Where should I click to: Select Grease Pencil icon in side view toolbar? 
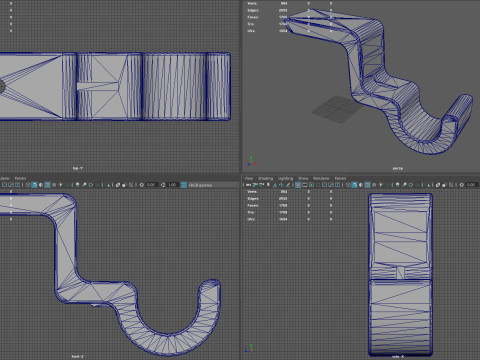pos(288,185)
